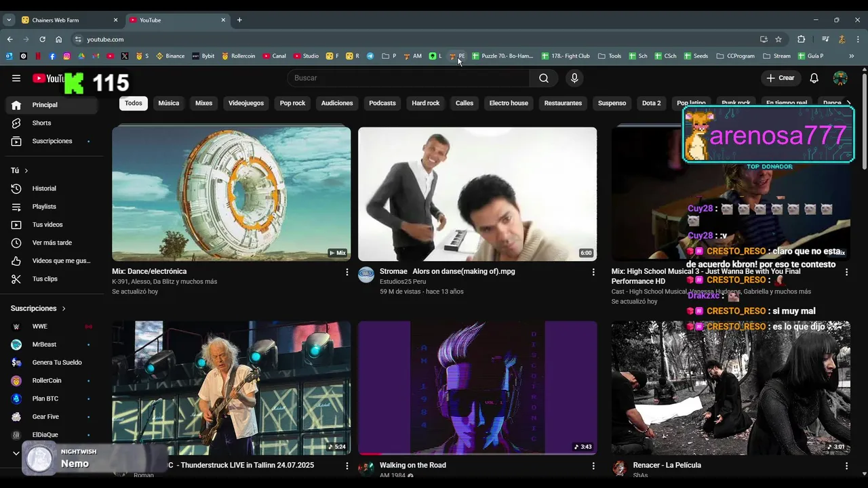Open the CCProgram bookmarks folder
The height and width of the screenshot is (488, 868).
[735, 56]
